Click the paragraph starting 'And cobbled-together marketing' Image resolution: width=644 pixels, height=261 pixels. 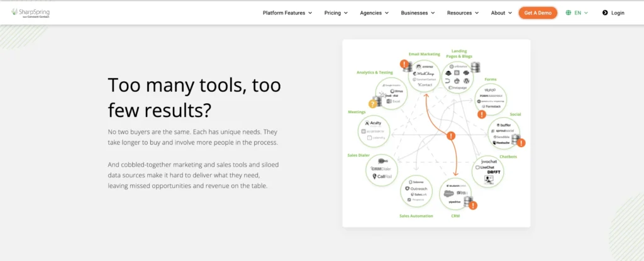(193, 175)
